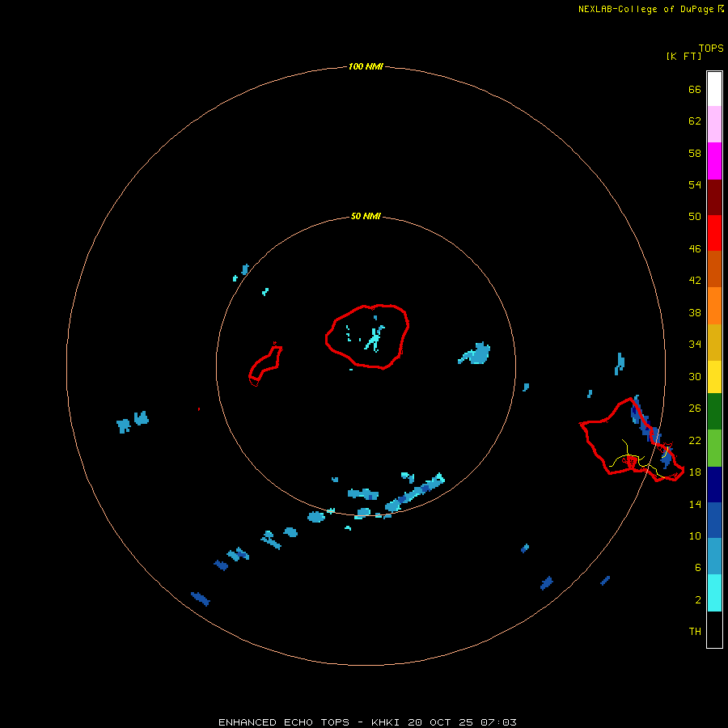Click the 46 legend value
This screenshot has width=728, height=728.
695,249
